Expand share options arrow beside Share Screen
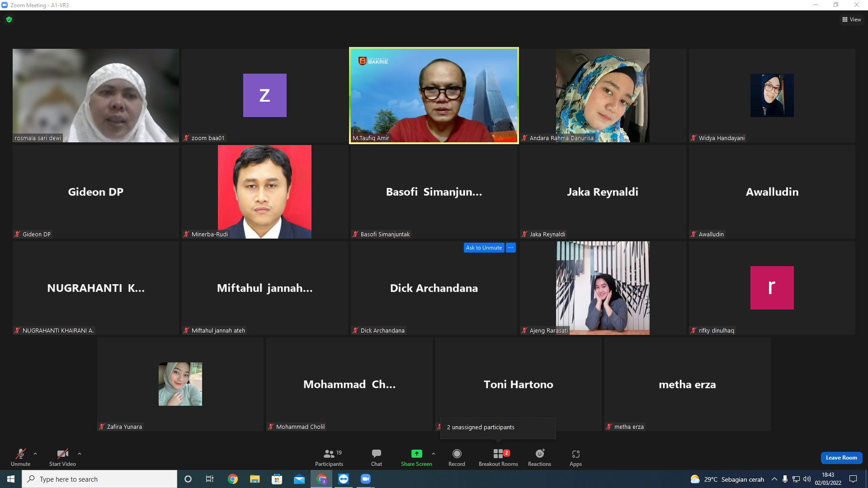 [434, 454]
